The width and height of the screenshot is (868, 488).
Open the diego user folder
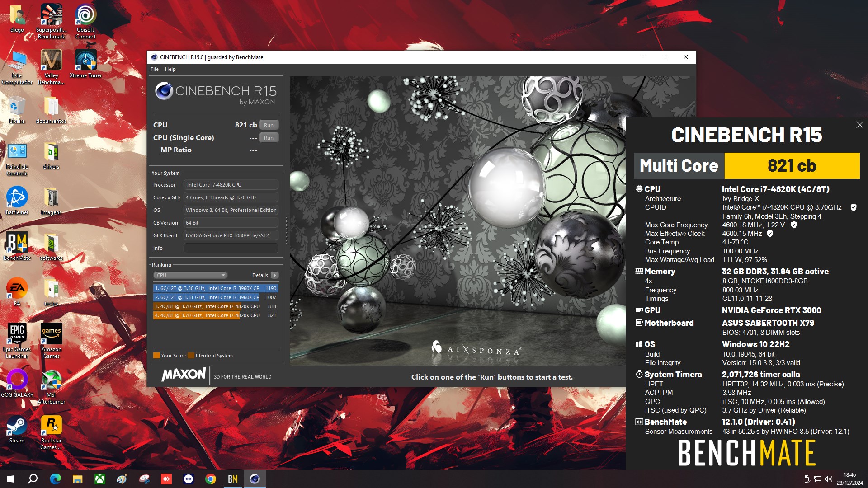point(17,18)
